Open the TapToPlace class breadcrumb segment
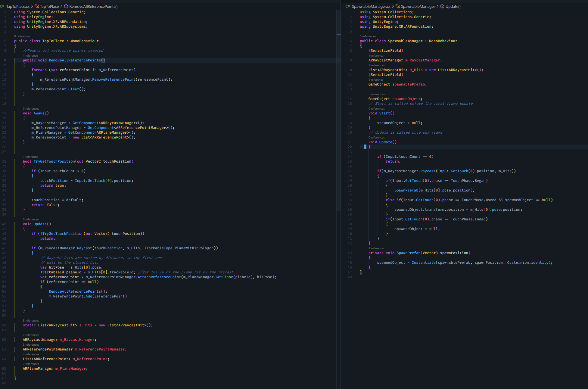The width and height of the screenshot is (588, 389). pos(49,6)
